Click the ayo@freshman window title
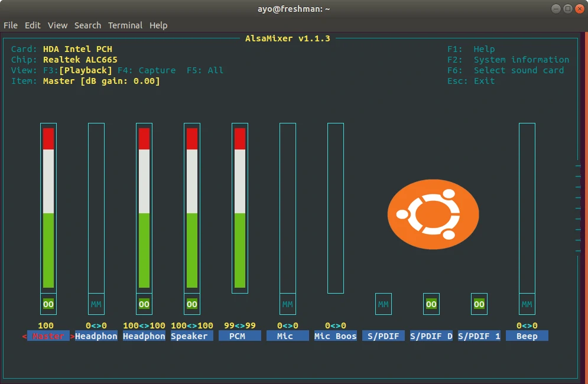The width and height of the screenshot is (588, 384). coord(294,9)
